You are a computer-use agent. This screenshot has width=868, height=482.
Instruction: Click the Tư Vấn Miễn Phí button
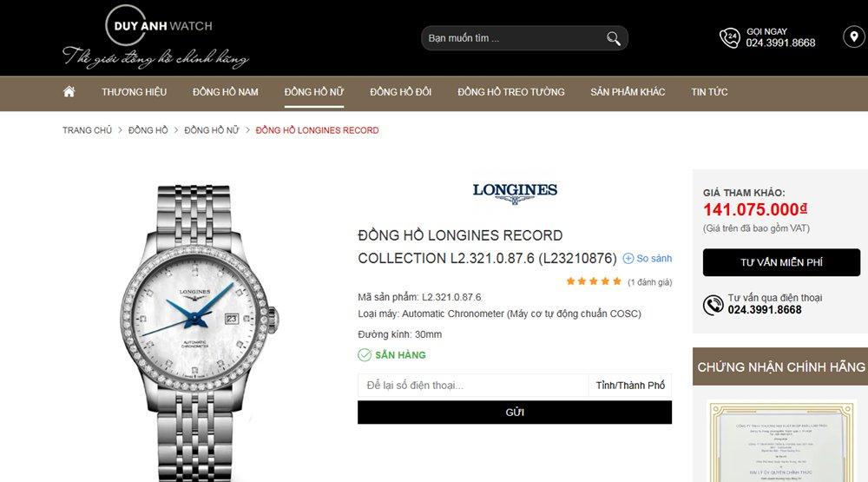(781, 262)
